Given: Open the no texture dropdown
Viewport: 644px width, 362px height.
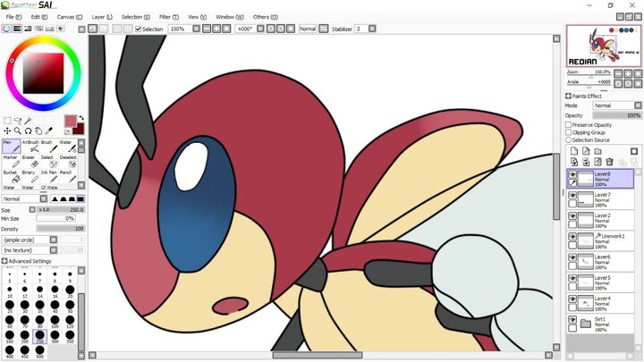Looking at the screenshot, I should pyautogui.click(x=54, y=250).
